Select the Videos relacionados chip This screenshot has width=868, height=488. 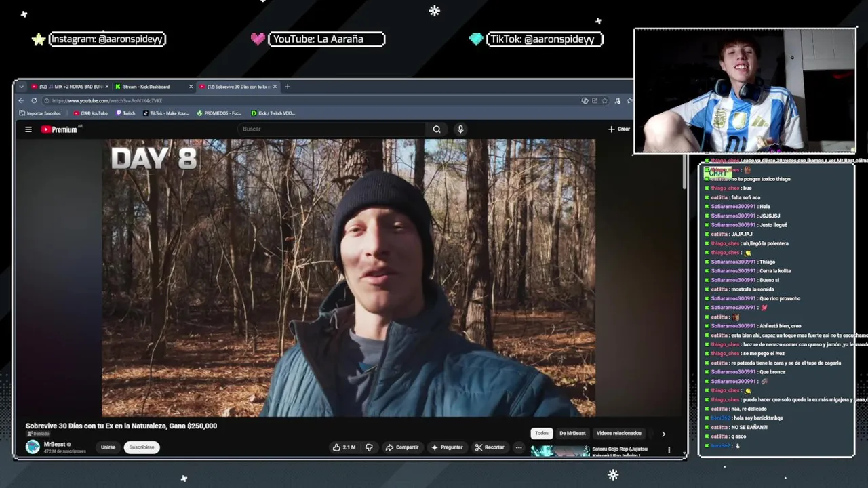(618, 433)
